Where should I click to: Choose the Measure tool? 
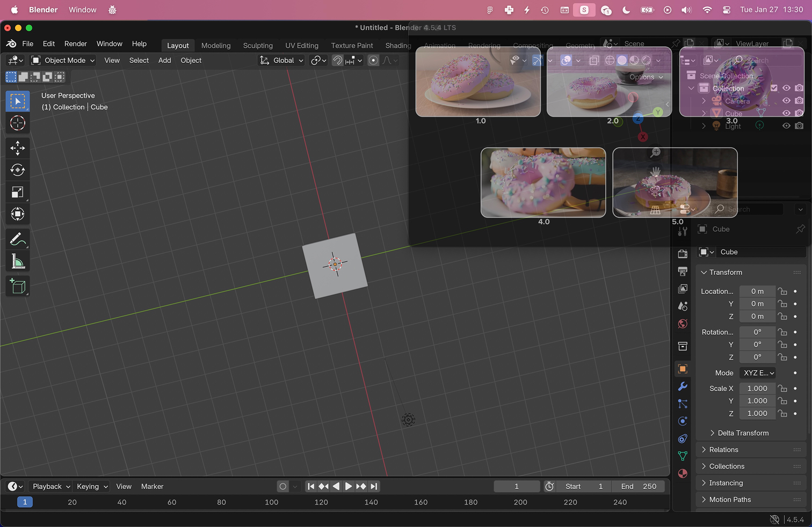[x=18, y=262]
